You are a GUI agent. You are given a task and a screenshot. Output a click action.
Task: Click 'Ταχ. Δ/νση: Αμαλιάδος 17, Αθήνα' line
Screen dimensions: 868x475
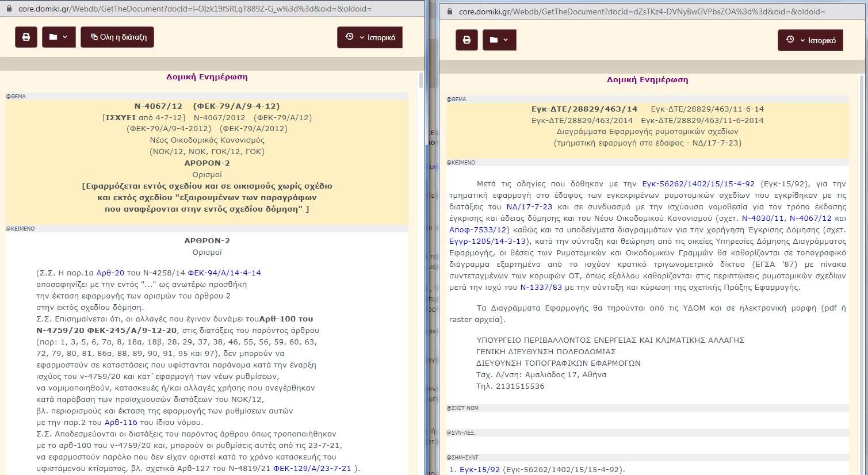[542, 375]
